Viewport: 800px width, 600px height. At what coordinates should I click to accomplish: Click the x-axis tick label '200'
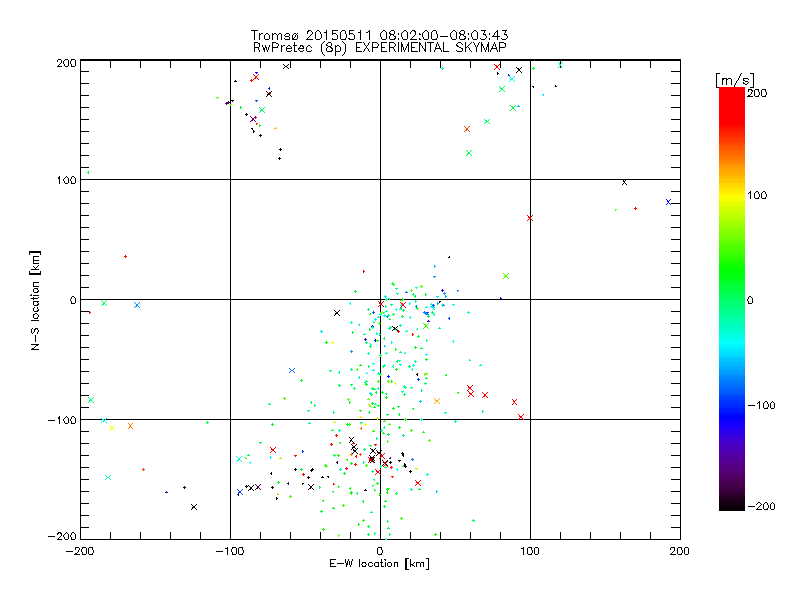[680, 551]
